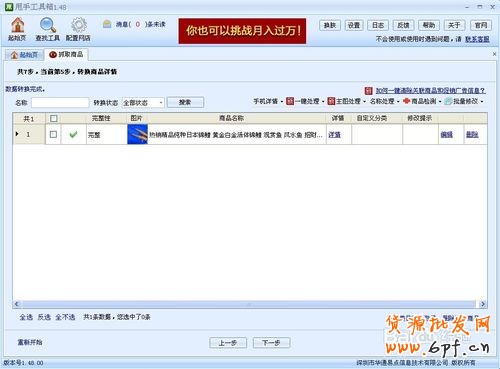Open the 商品检测 red cross icon
Screen dimensions: 500x369
click(406, 101)
